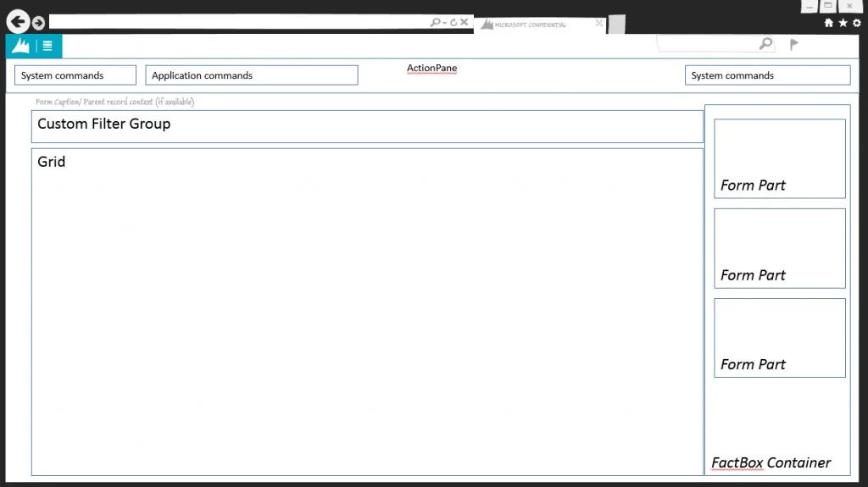The height and width of the screenshot is (487, 868).
Task: Click the browser forward arrow button
Action: [38, 23]
